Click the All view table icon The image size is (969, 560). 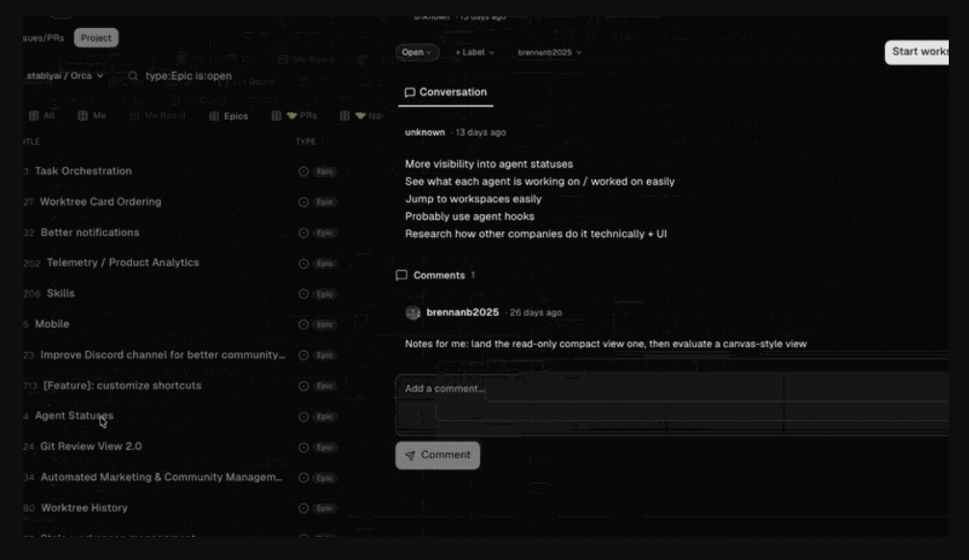tap(34, 116)
